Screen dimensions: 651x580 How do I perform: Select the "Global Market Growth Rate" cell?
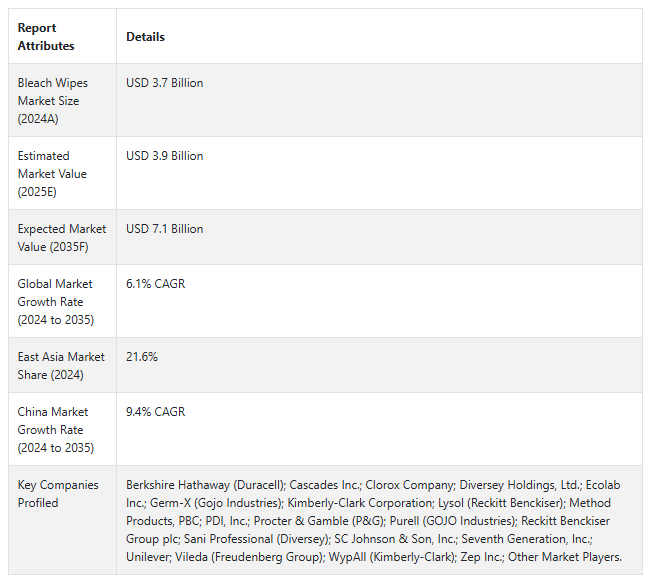click(57, 302)
